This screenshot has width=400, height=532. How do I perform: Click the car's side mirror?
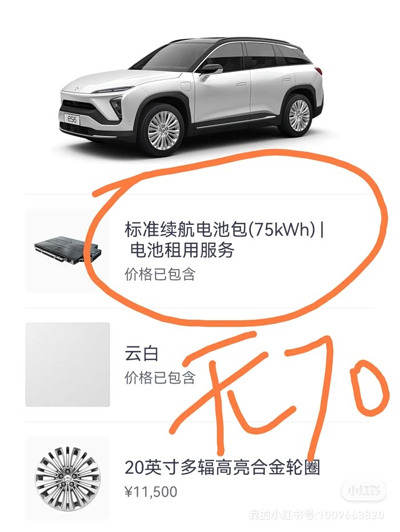(x=211, y=71)
